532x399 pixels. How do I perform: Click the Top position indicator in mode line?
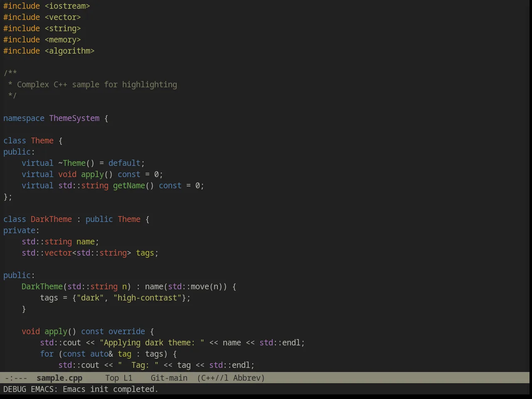click(x=112, y=378)
